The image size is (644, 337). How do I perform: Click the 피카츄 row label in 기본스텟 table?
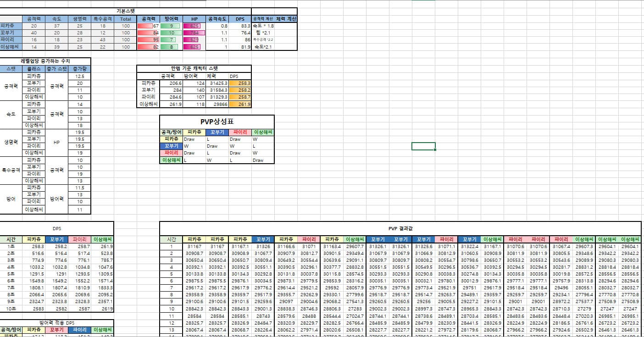pos(11,26)
